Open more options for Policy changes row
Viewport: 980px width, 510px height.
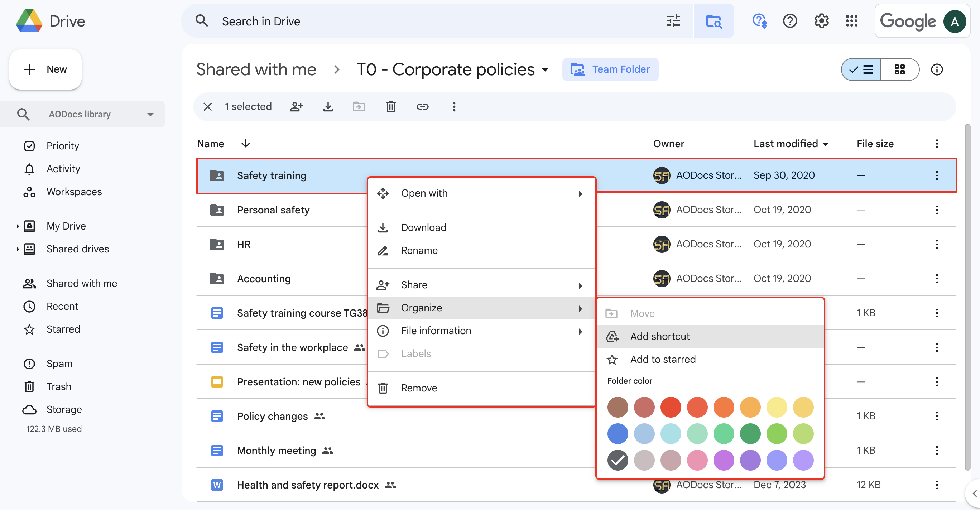(937, 416)
